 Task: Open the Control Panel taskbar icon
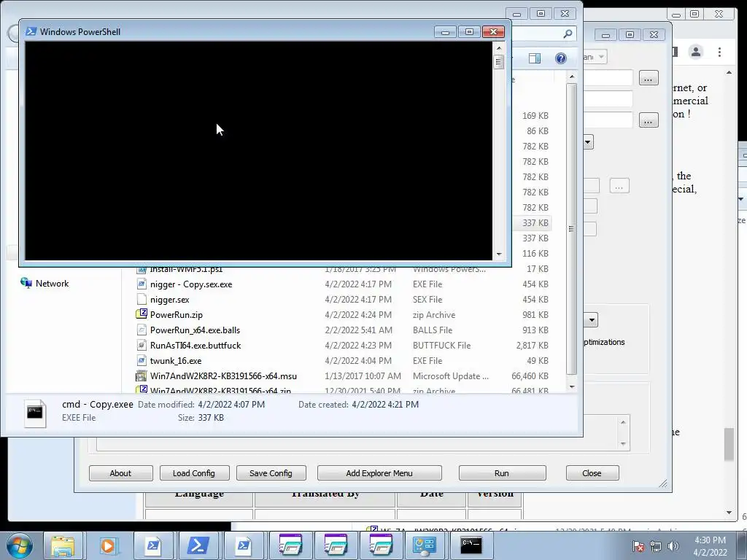coord(425,546)
